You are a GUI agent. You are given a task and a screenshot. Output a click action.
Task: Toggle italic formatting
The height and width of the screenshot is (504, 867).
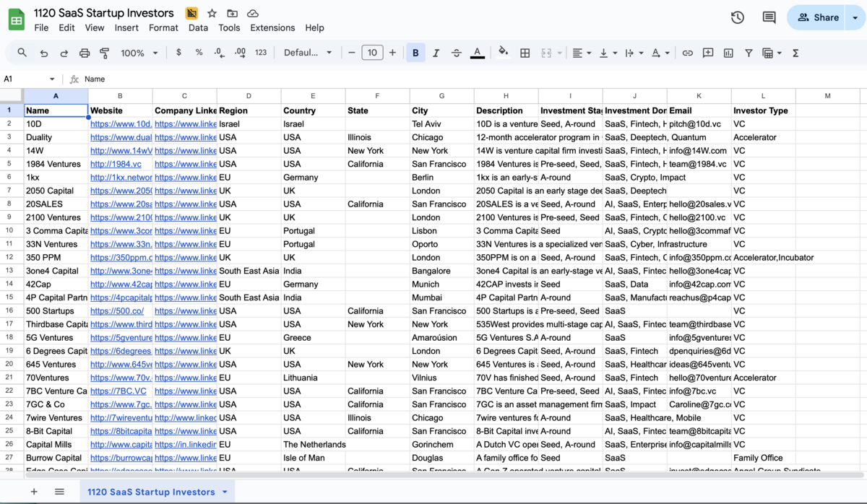click(436, 52)
